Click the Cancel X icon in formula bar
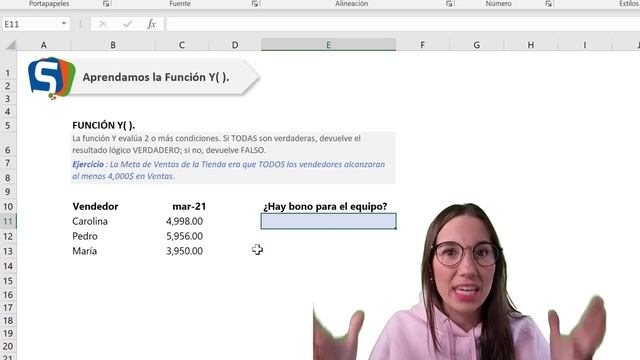Screen dimensions: 640x360 tap(103, 24)
